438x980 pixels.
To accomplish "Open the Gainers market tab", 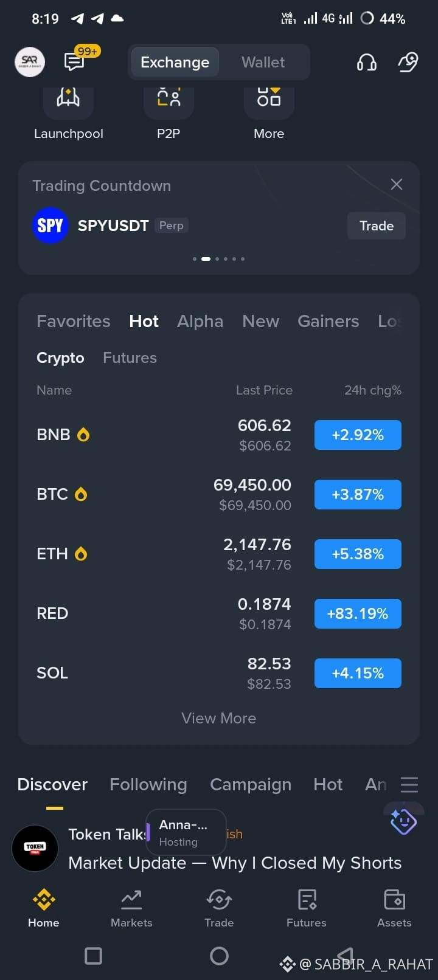I will [328, 321].
